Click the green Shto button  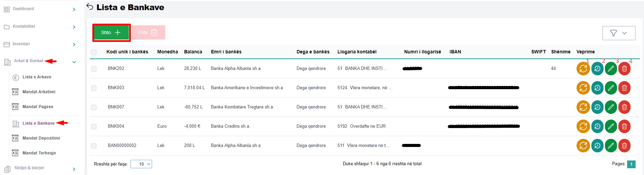(111, 32)
